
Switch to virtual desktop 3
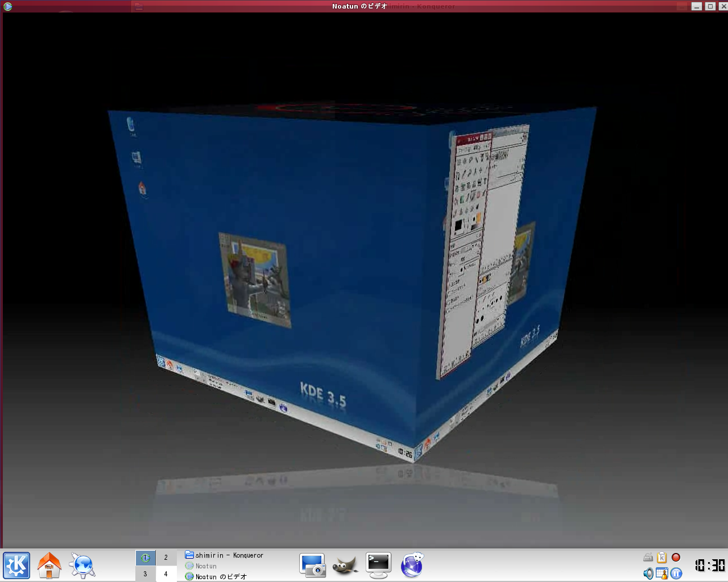tap(146, 574)
